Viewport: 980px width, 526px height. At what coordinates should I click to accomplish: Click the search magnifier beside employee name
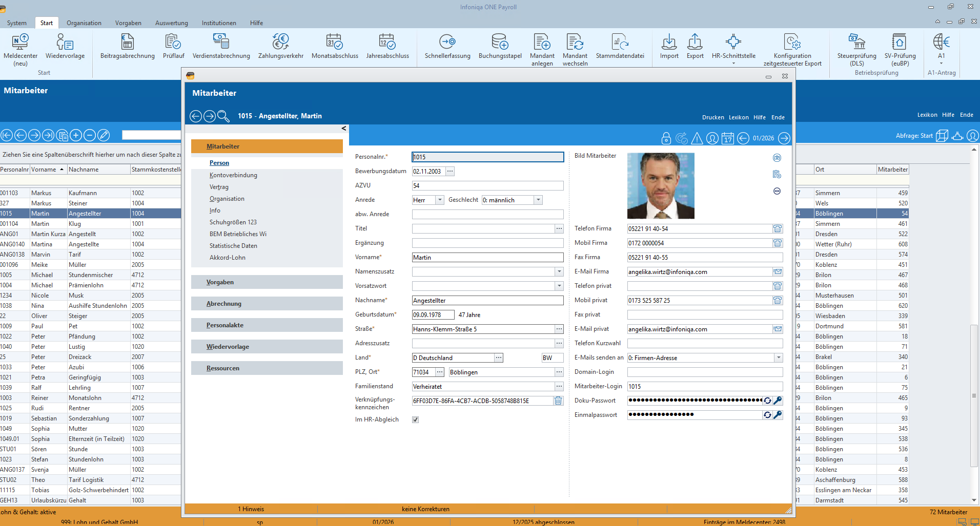pyautogui.click(x=223, y=116)
